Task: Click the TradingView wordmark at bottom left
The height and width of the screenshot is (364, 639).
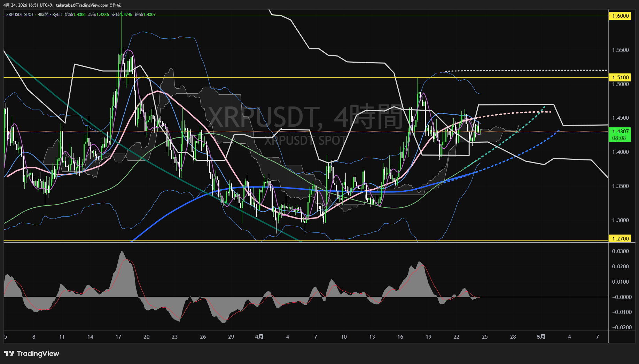Action: [38, 354]
